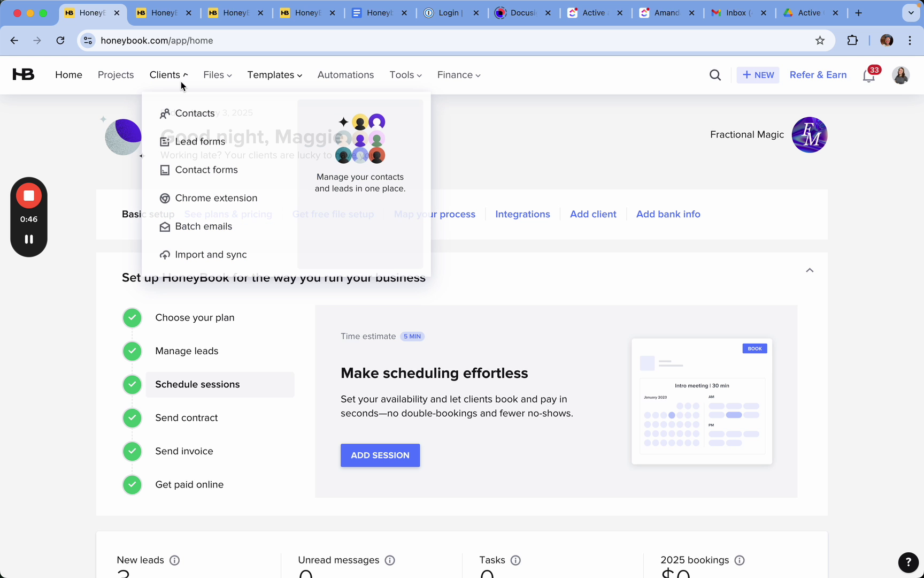The width and height of the screenshot is (924, 578).
Task: Select the Get paid online step
Action: (189, 485)
